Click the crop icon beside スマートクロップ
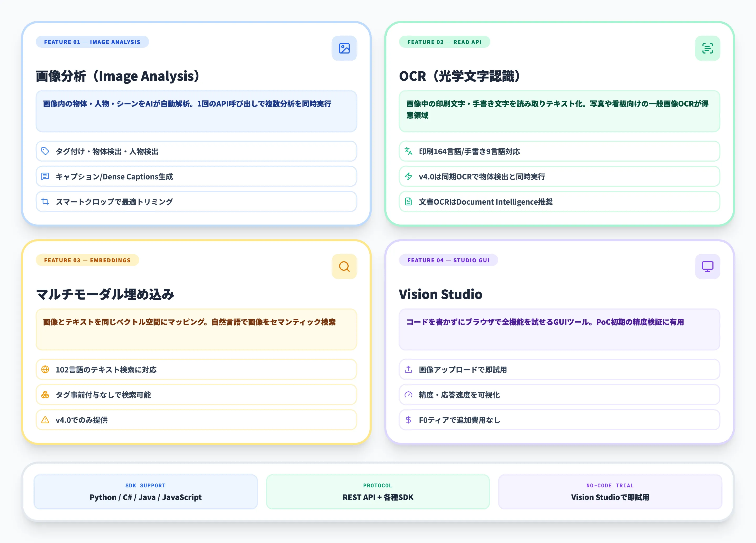 pyautogui.click(x=46, y=201)
